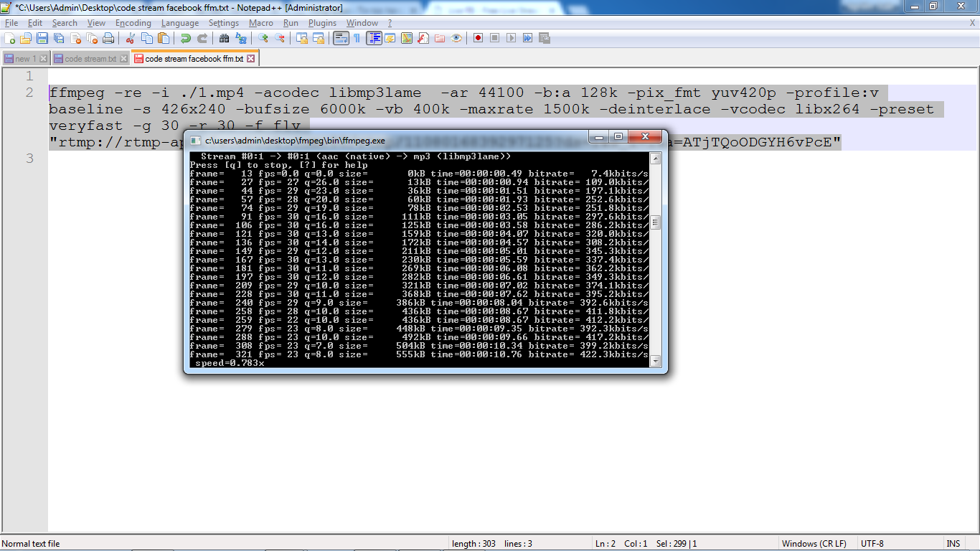This screenshot has height=551, width=980.
Task: Toggle file Monitoring eye icon
Action: pyautogui.click(x=456, y=38)
